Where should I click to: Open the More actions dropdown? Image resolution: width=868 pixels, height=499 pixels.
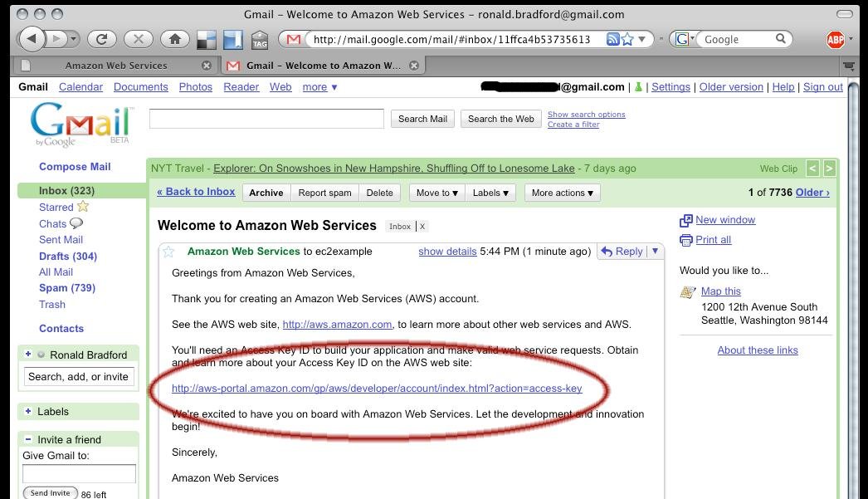pyautogui.click(x=563, y=193)
